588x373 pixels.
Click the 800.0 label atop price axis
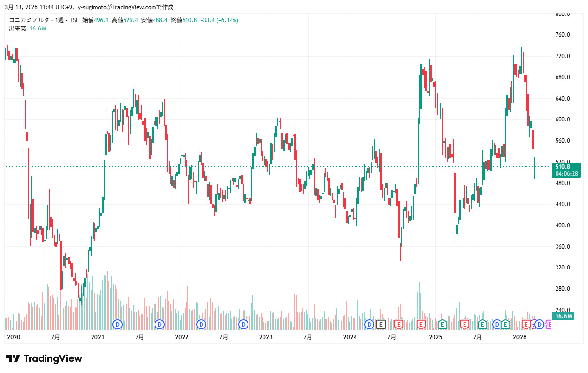pos(562,14)
